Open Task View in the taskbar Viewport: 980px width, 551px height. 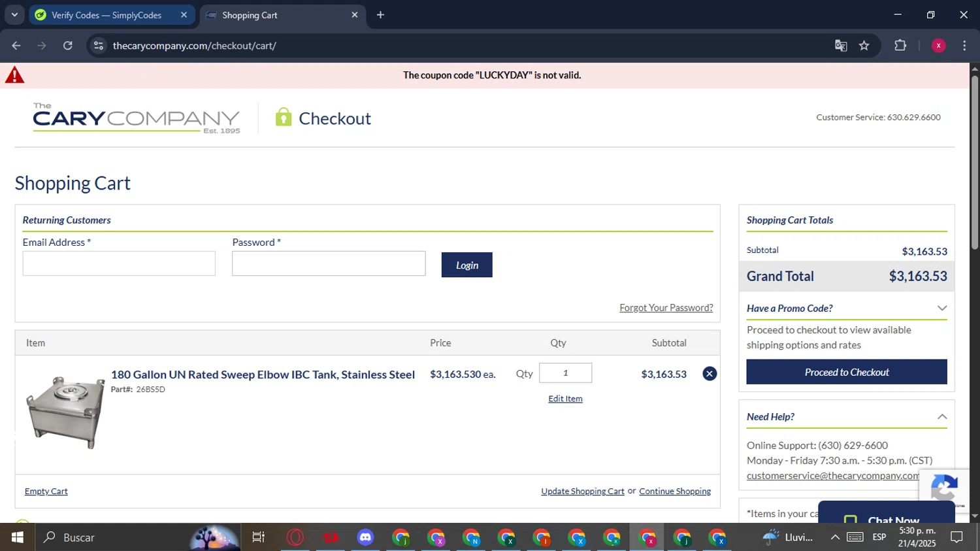[x=259, y=537]
